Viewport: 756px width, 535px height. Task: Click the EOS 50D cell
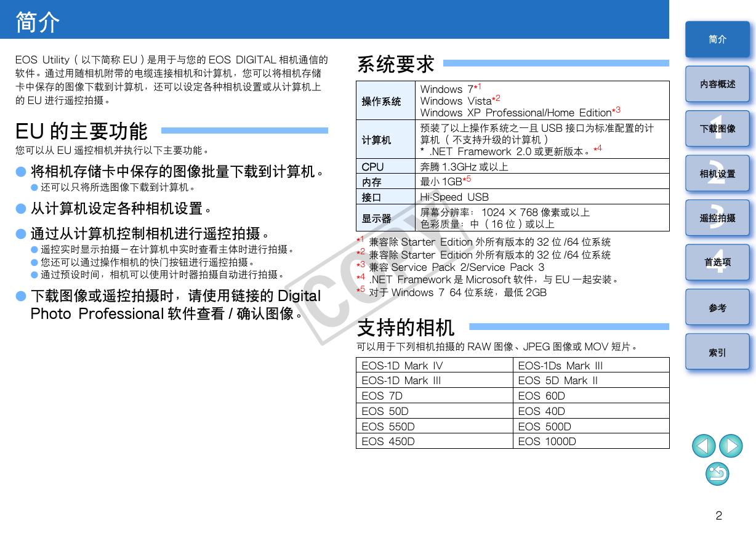[435, 411]
